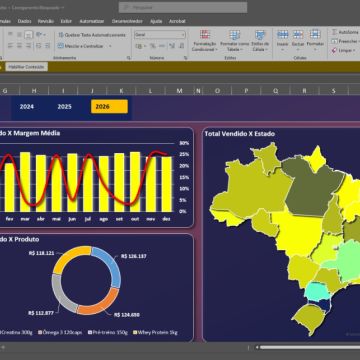
Task: Click the Formatação Condicional icon
Action: point(205,35)
